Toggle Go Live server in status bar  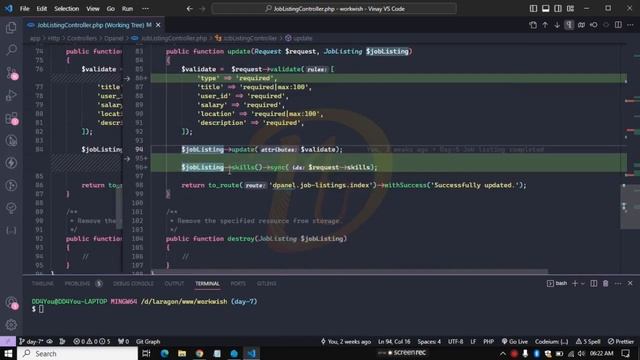coord(514,342)
